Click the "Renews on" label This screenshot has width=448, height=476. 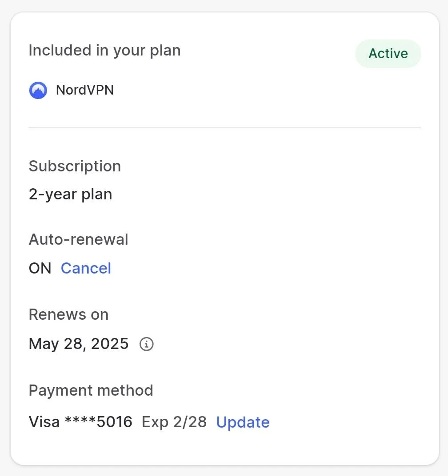pos(69,314)
